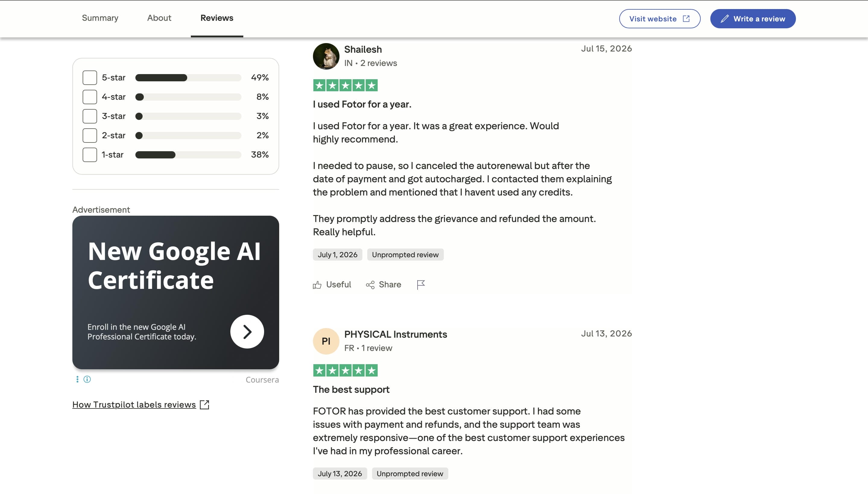
Task: Click the New Google AI Certificate ad headline
Action: [x=174, y=265]
